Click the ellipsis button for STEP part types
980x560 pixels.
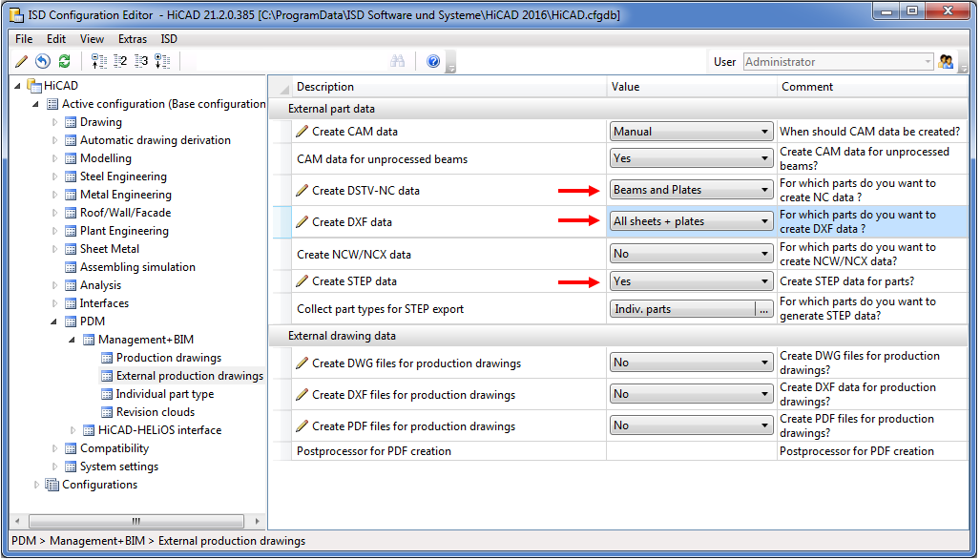[763, 309]
